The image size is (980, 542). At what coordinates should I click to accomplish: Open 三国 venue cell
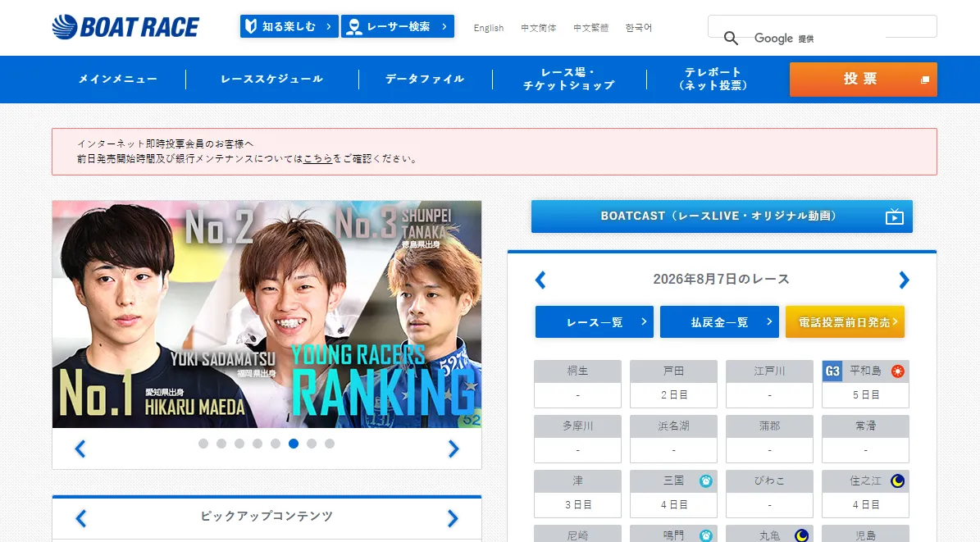pos(674,494)
